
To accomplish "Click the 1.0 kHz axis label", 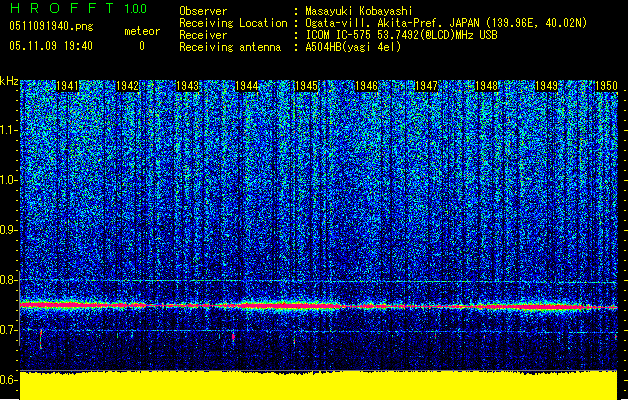I will (8, 180).
